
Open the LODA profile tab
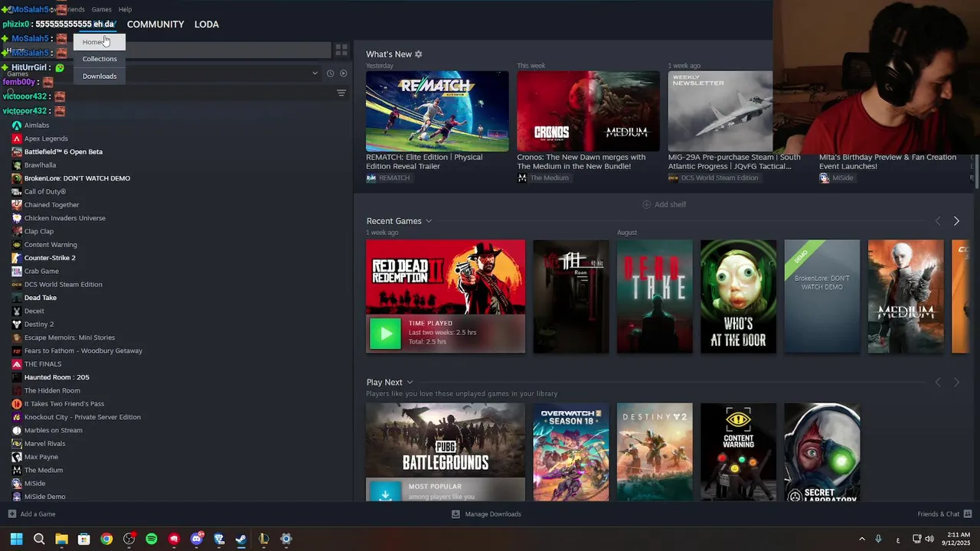click(x=207, y=24)
